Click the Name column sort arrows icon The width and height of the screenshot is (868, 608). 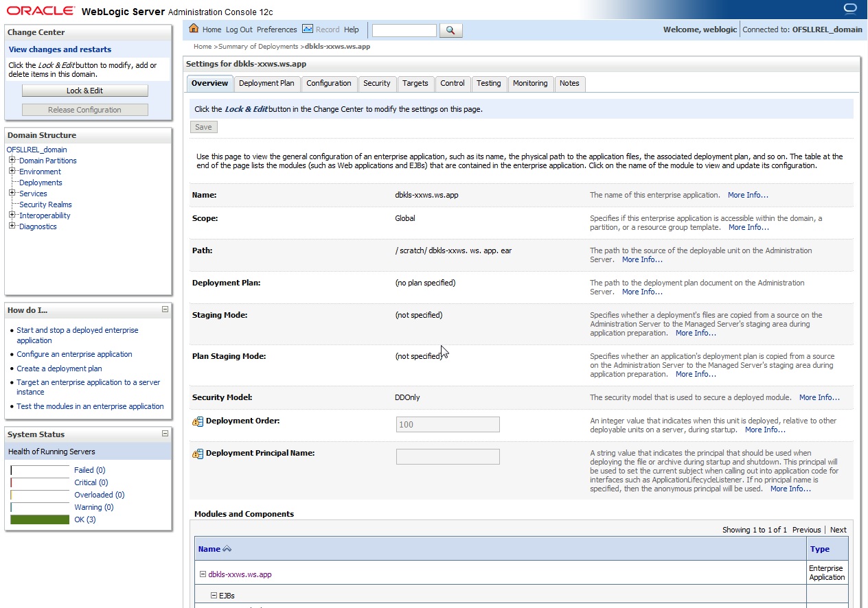click(x=227, y=549)
